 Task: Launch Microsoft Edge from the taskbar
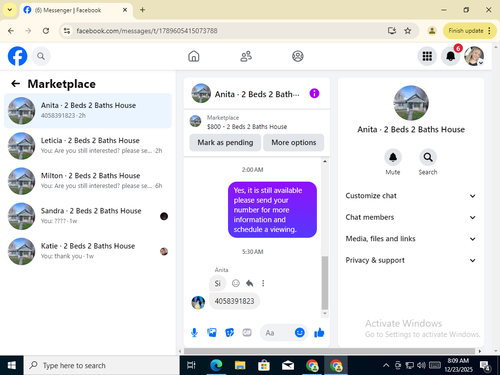coord(216,365)
